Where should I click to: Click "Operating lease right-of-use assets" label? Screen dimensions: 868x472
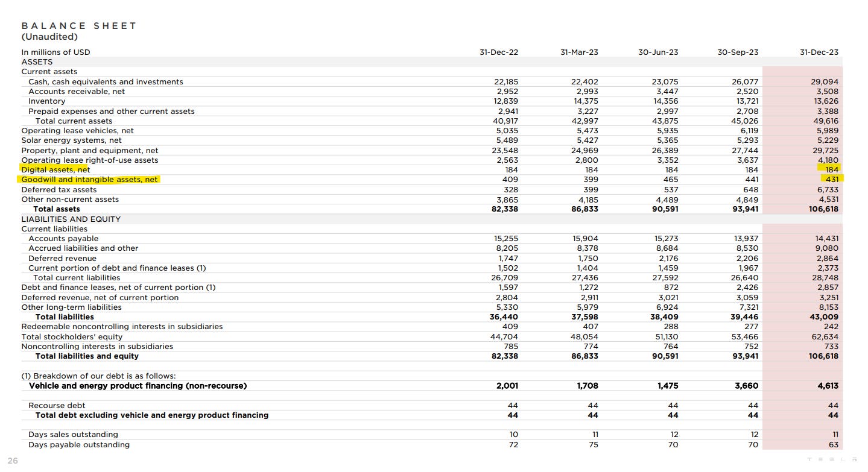[90, 160]
